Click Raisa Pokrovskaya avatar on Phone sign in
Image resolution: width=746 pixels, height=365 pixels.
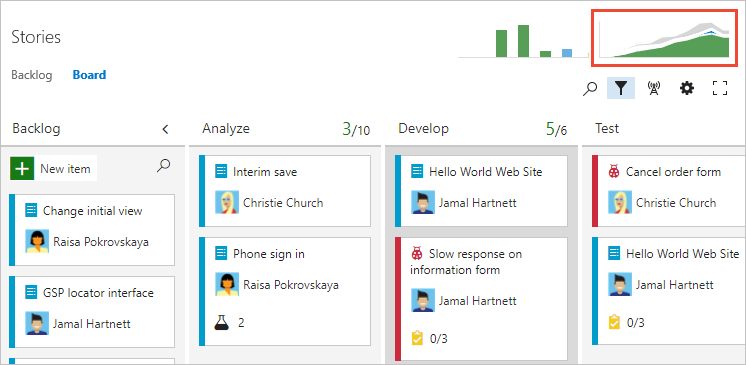click(227, 285)
